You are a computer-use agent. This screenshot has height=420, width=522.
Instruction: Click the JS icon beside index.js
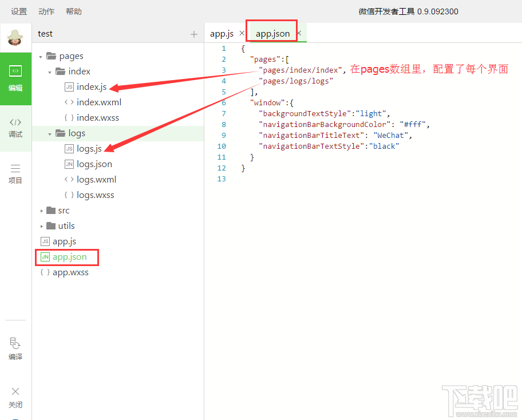(69, 87)
